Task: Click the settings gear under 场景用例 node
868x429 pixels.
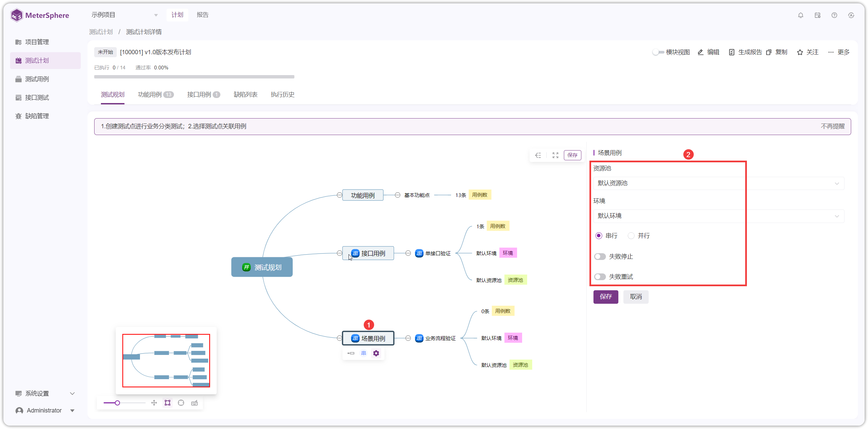Action: [376, 353]
